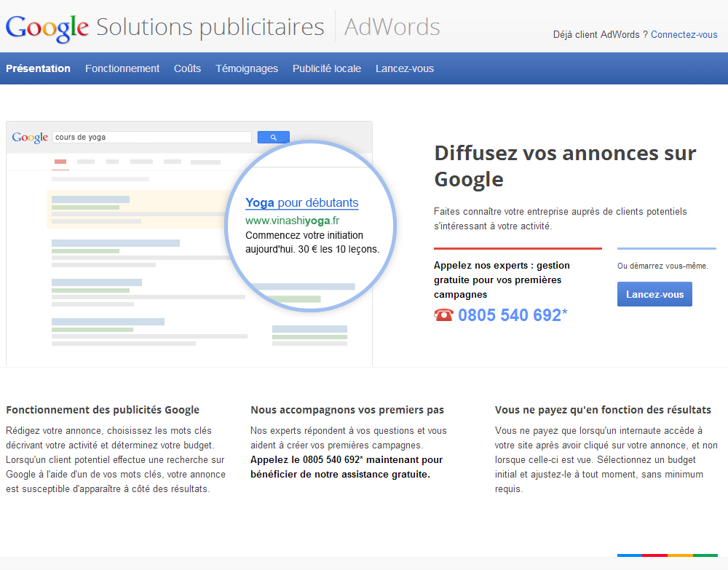The height and width of the screenshot is (570, 728).
Task: Click 'Appelez nos experts' text
Action: pos(502,280)
